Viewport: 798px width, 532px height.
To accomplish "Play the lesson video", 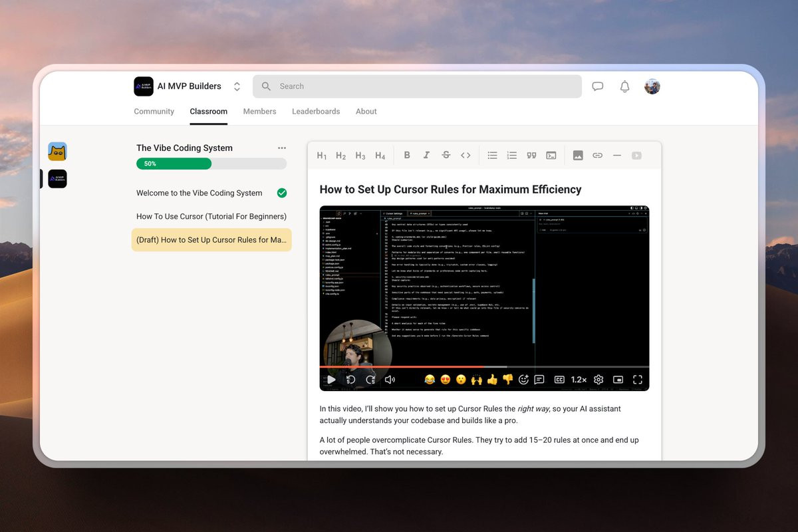I will click(331, 380).
